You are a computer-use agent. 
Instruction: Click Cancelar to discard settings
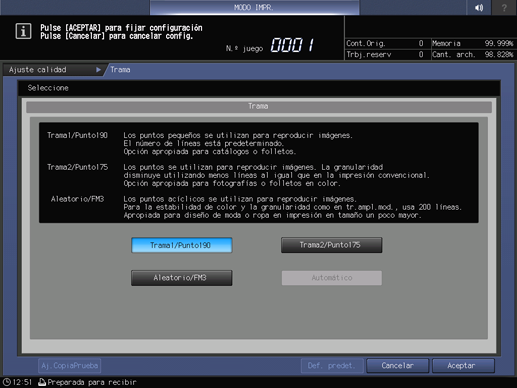click(x=397, y=366)
